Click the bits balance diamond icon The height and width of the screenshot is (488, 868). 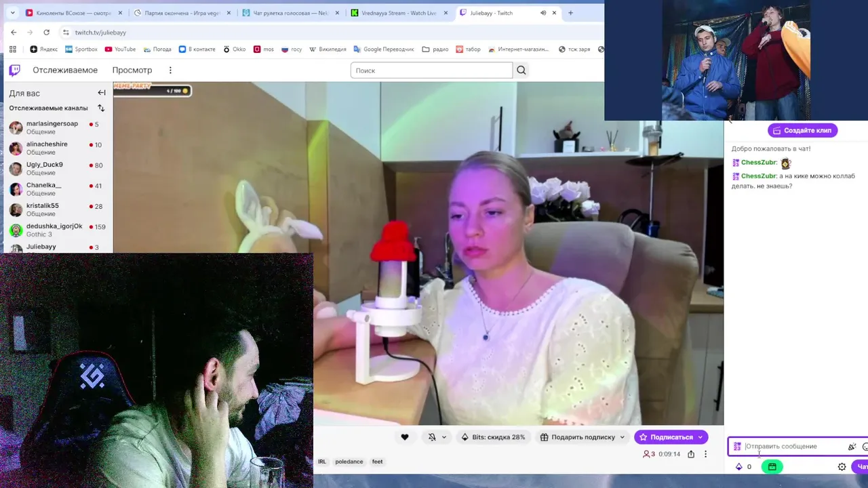[739, 466]
